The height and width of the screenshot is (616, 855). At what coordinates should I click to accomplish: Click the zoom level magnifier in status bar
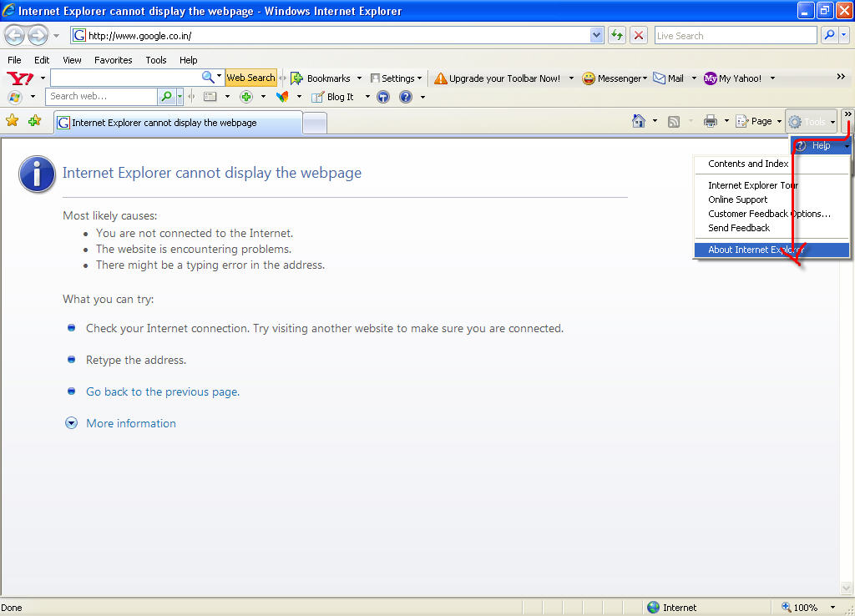coord(786,607)
